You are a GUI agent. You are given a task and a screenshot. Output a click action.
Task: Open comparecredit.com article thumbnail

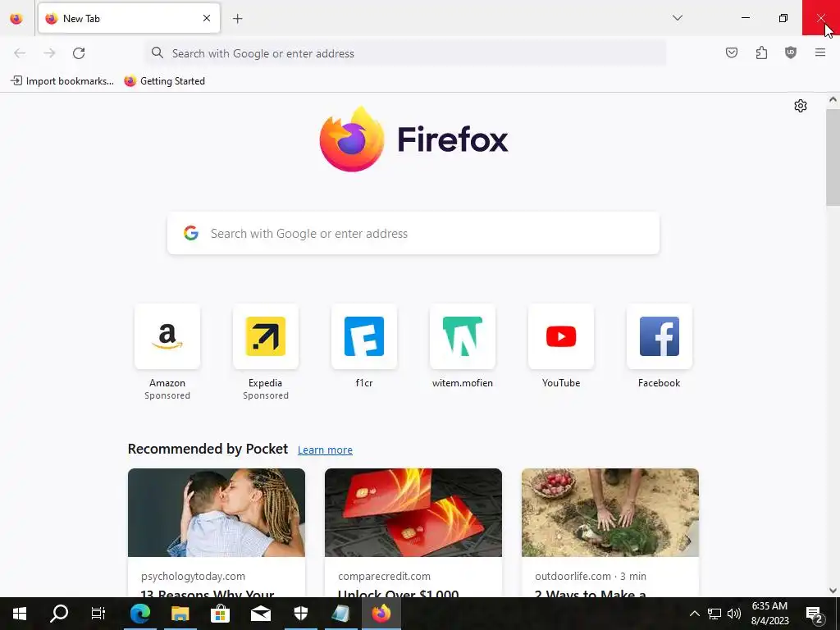[x=413, y=513]
